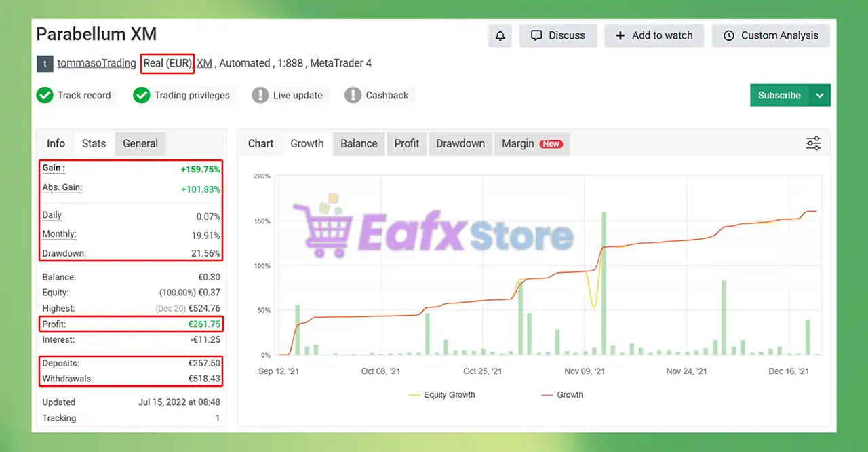Select the Profit chart tab
The height and width of the screenshot is (452, 868).
click(407, 143)
